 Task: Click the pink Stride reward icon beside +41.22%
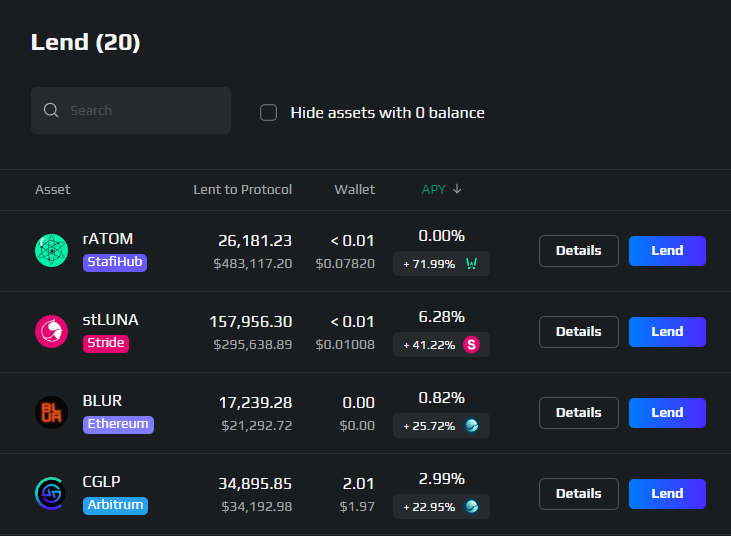[x=471, y=345]
